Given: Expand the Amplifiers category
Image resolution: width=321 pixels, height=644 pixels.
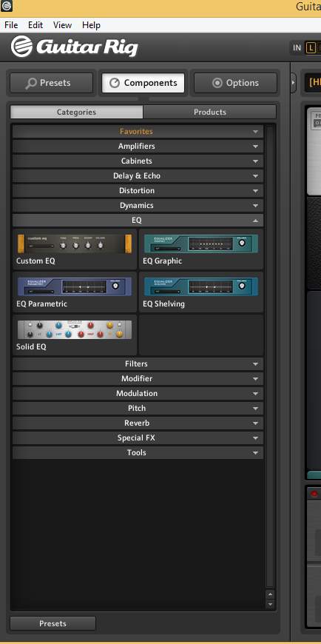Looking at the screenshot, I should (x=138, y=147).
